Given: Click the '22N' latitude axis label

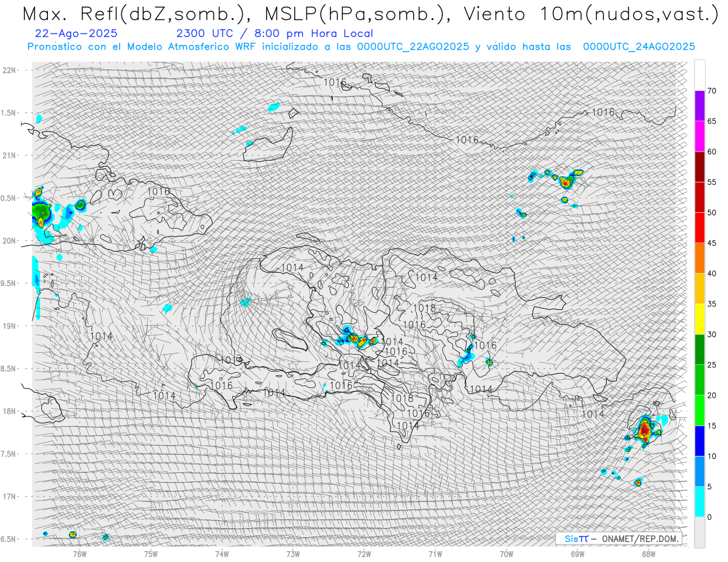Looking at the screenshot, I should click(8, 70).
